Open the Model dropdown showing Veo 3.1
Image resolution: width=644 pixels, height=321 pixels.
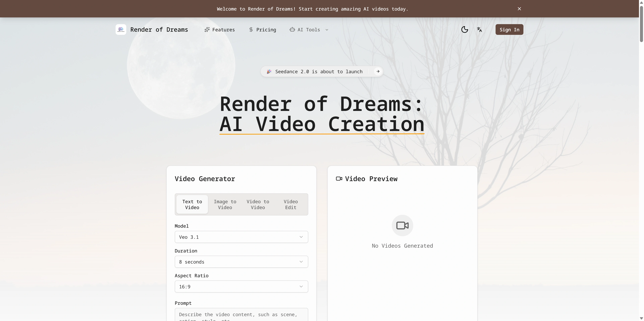(x=241, y=237)
